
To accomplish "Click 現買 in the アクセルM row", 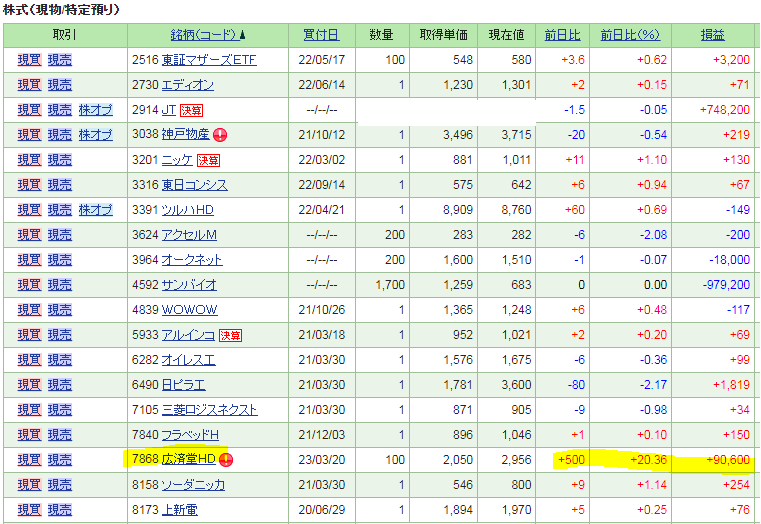I will pos(30,235).
